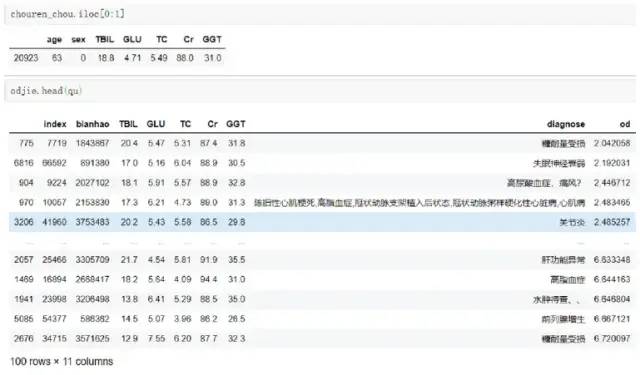Click the bianhao value 891380
The height and width of the screenshot is (375, 640).
(95, 163)
